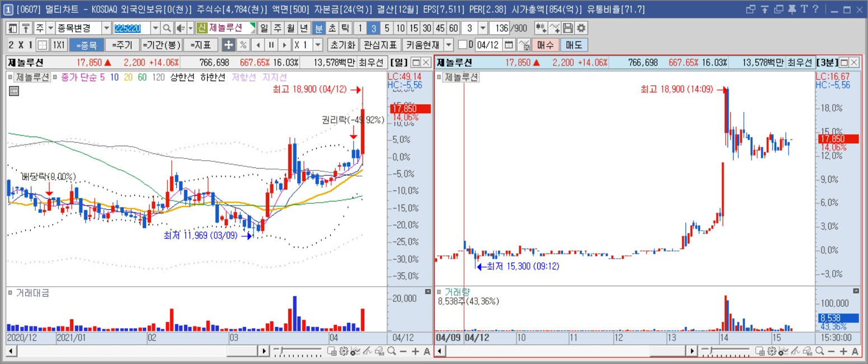Expand the stock code dropdown arrow

[154, 28]
